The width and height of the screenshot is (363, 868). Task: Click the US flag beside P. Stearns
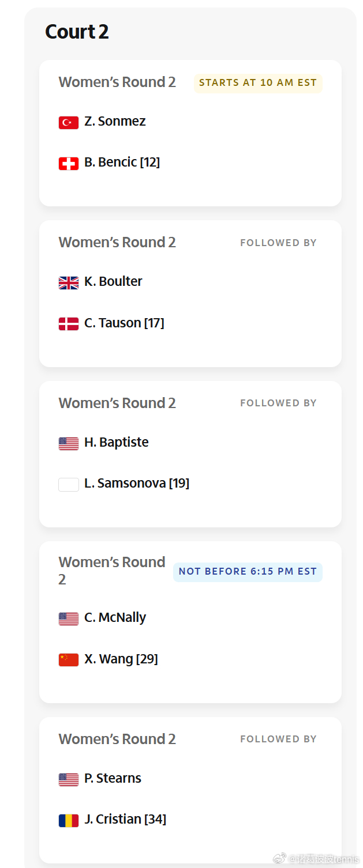68,779
